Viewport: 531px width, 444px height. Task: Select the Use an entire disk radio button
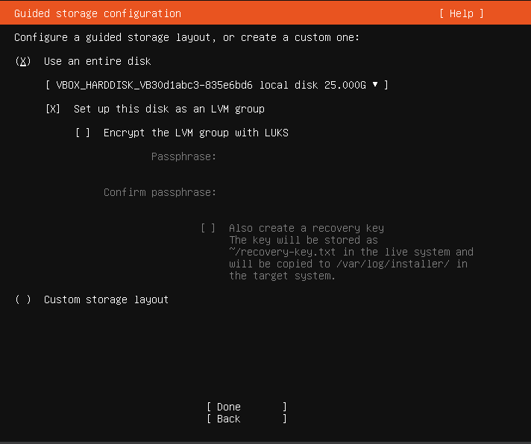23,61
